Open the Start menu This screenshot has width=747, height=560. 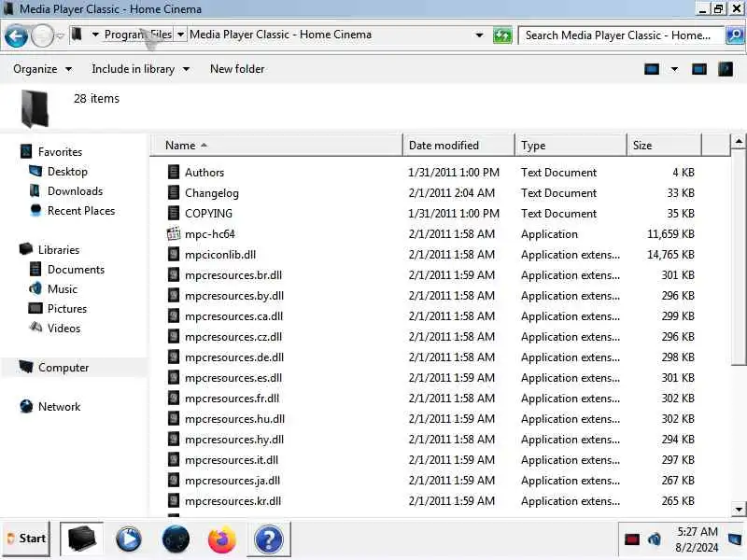(26, 539)
